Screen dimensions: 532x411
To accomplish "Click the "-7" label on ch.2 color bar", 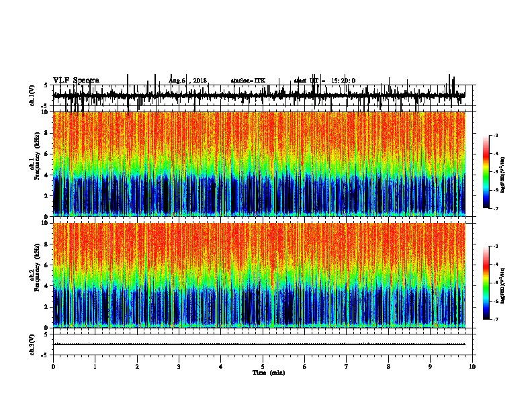I will click(495, 319).
